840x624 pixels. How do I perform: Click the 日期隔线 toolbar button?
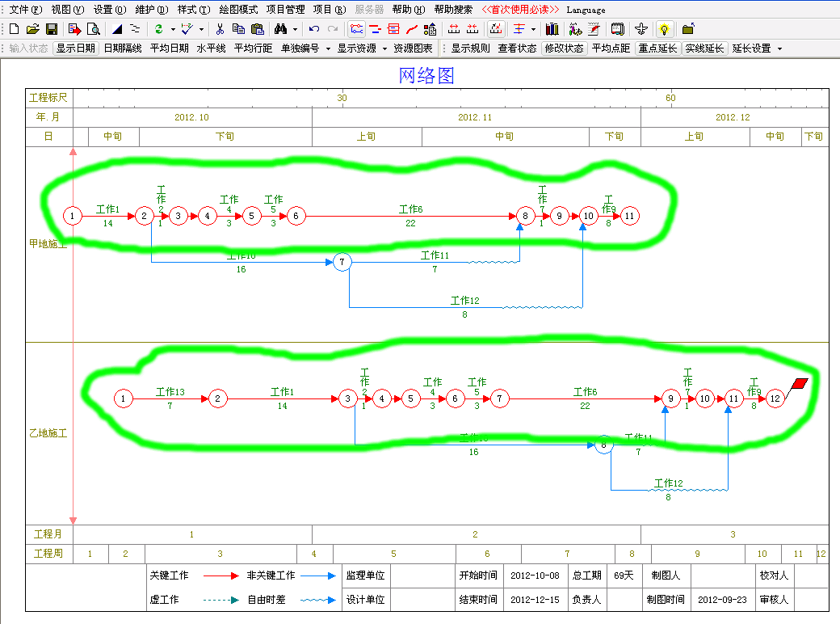(123, 48)
